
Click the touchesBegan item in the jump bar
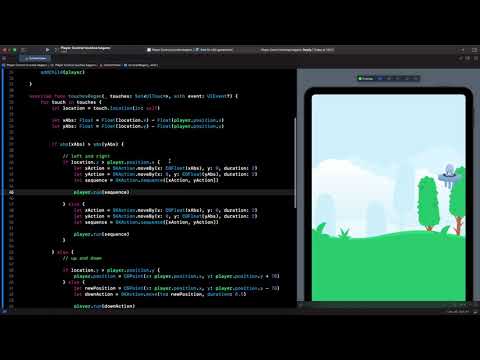coord(140,65)
